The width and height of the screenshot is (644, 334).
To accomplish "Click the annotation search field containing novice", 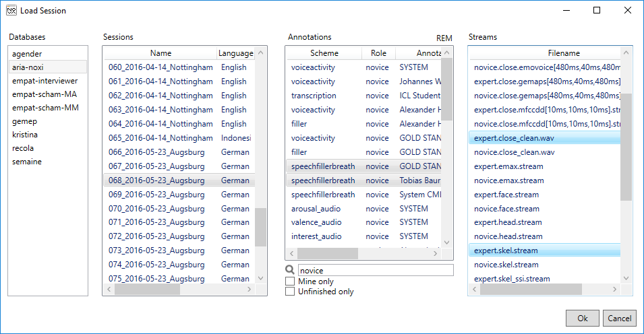I will coord(376,270).
